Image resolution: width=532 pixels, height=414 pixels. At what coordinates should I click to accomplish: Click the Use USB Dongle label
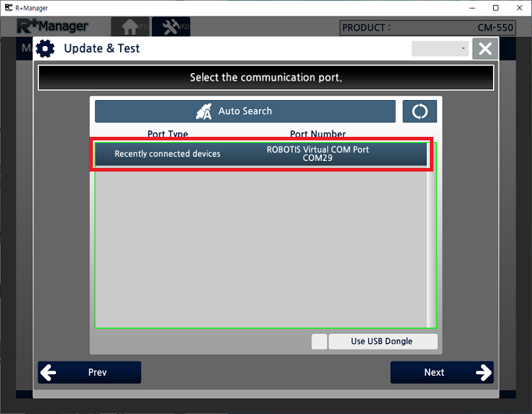click(x=382, y=341)
